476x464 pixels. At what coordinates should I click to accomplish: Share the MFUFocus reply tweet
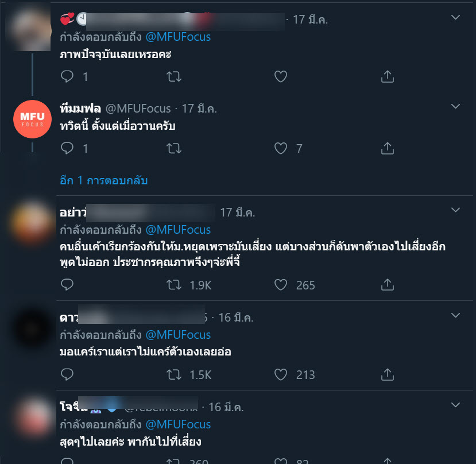[388, 148]
